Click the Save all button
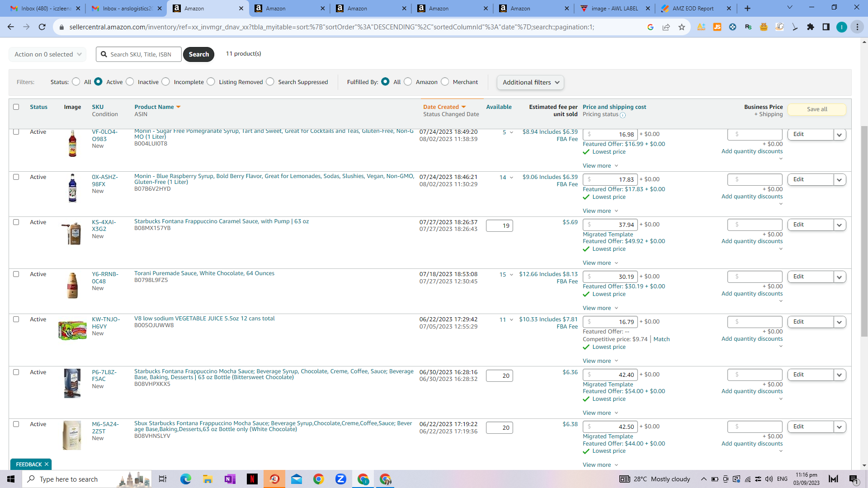This screenshot has width=868, height=488. pos(817,109)
